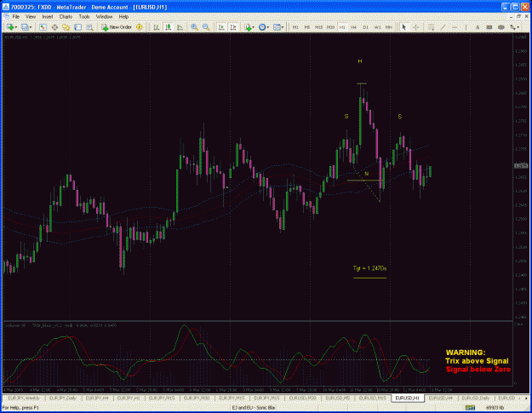Open the Insert menu
Image resolution: width=532 pixels, height=413 pixels.
click(x=47, y=16)
